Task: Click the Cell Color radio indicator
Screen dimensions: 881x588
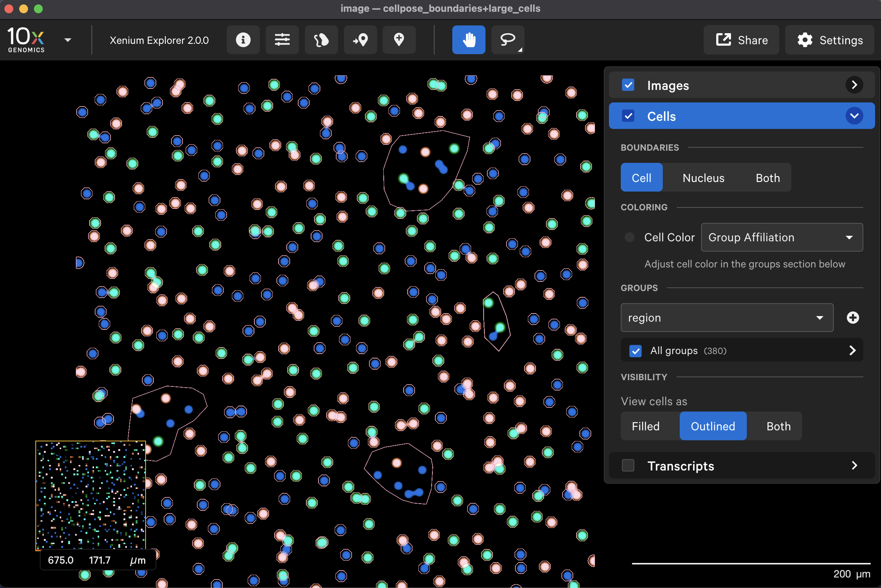Action: (630, 237)
